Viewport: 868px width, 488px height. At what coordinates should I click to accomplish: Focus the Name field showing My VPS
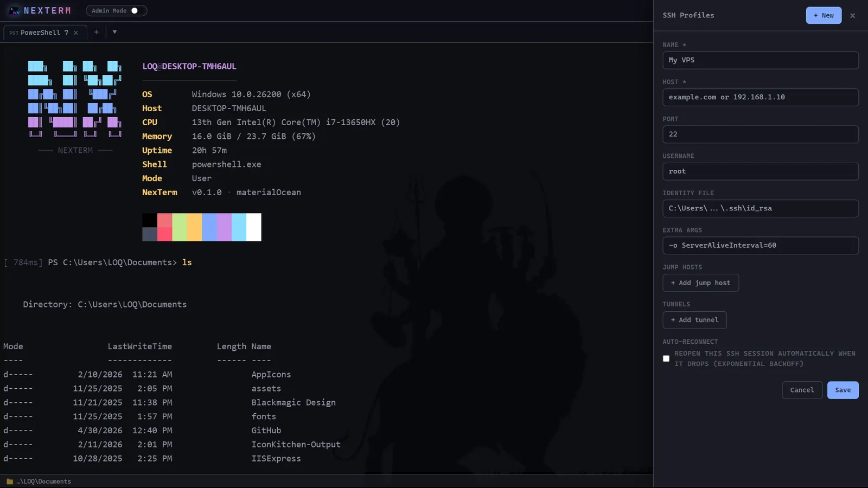coord(760,60)
